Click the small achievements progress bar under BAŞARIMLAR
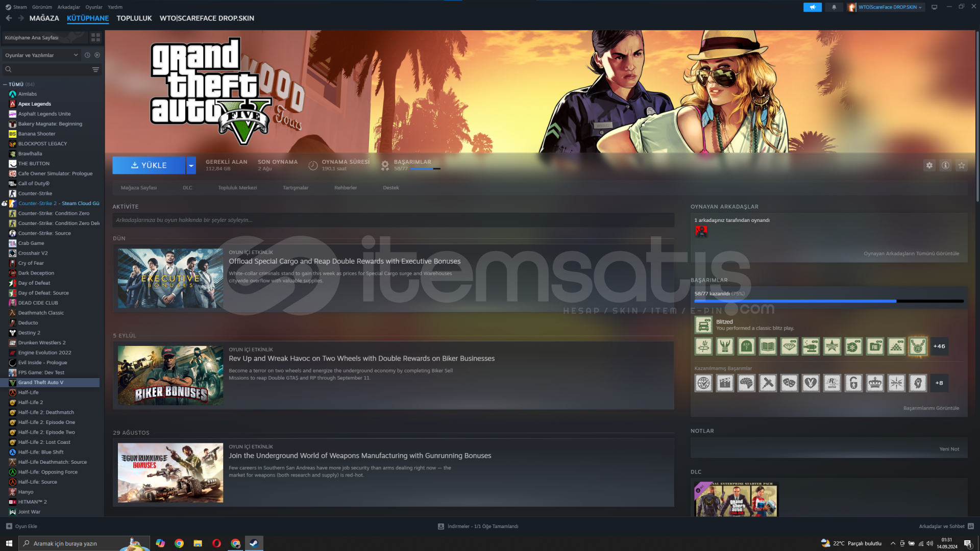This screenshot has height=551, width=980. point(425,169)
